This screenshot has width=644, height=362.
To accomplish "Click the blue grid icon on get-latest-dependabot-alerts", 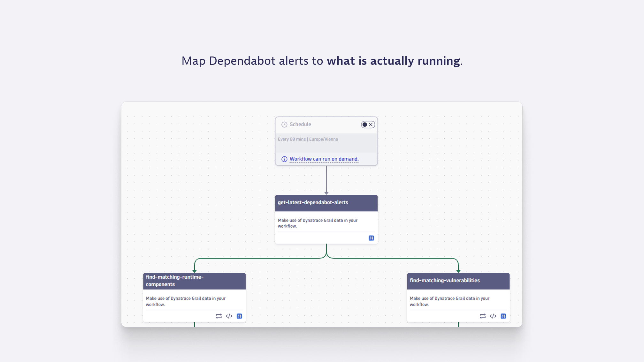I will tap(371, 238).
